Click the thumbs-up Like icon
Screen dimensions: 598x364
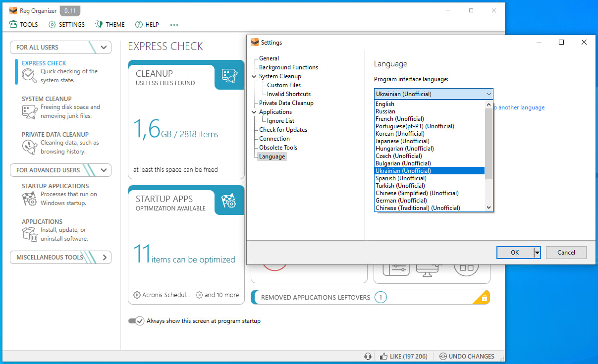[383, 356]
